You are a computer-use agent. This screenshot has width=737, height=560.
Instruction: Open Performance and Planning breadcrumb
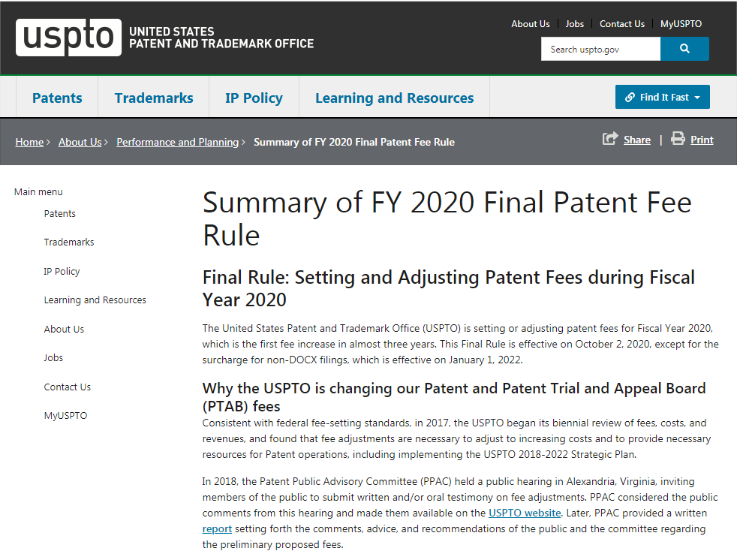click(177, 142)
